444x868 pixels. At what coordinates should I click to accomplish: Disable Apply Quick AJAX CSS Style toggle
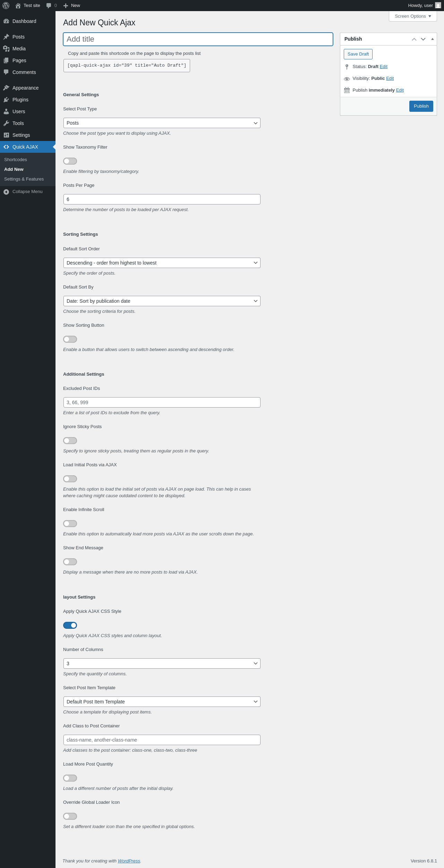point(70,625)
